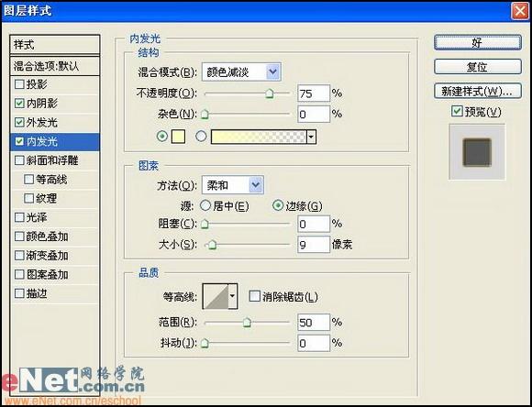
Task: Enable the 纹理 texture checkbox
Action: point(28,198)
